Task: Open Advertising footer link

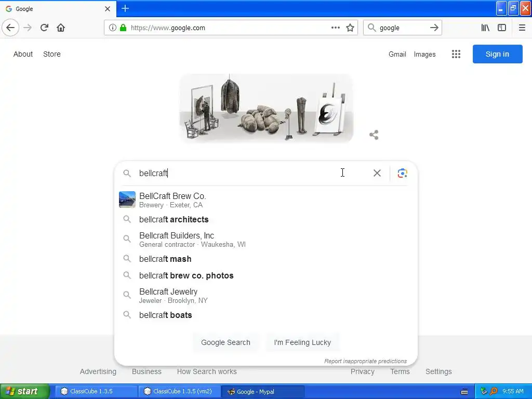Action: (98, 371)
